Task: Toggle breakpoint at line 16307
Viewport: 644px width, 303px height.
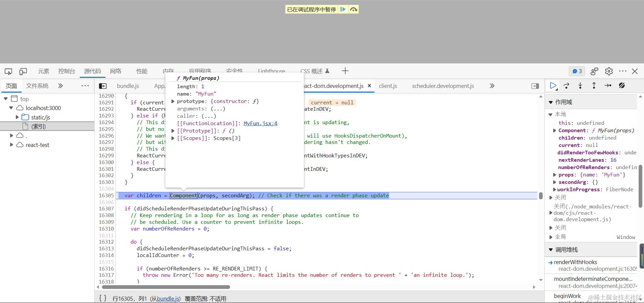Action: [x=106, y=209]
